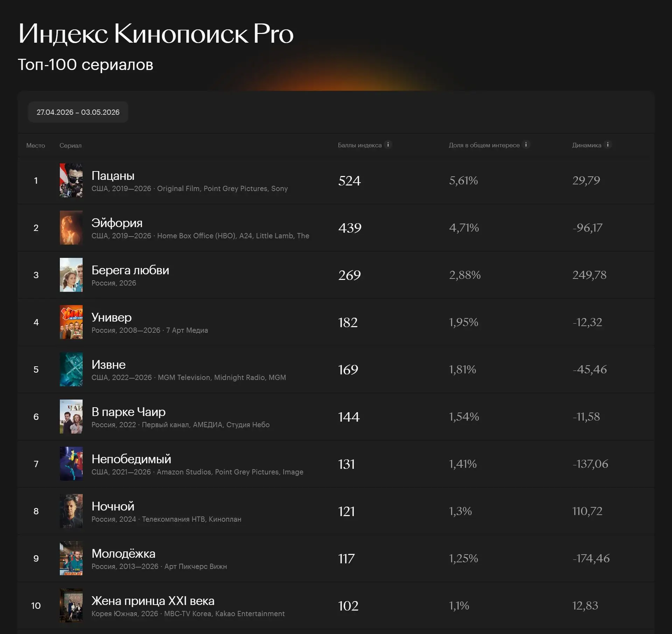Open the date range 27.04.2026 – 03.05.2026 selector
This screenshot has width=672, height=634.
tap(78, 112)
